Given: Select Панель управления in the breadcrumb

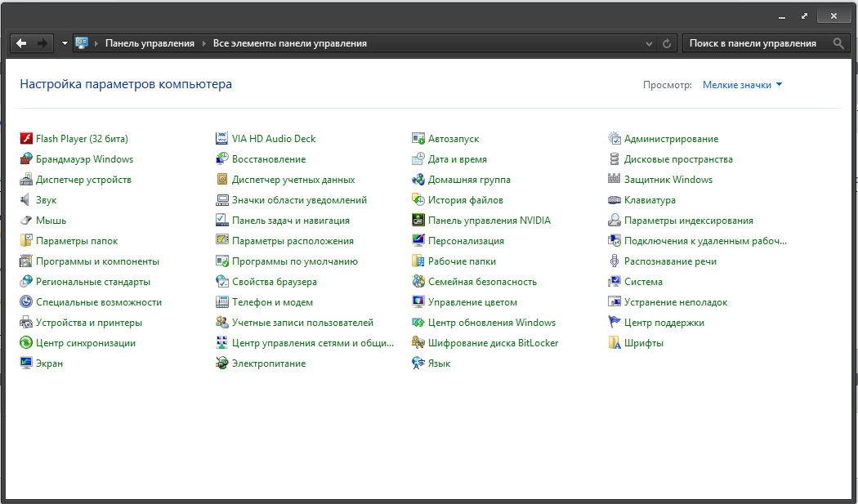Looking at the screenshot, I should point(150,43).
